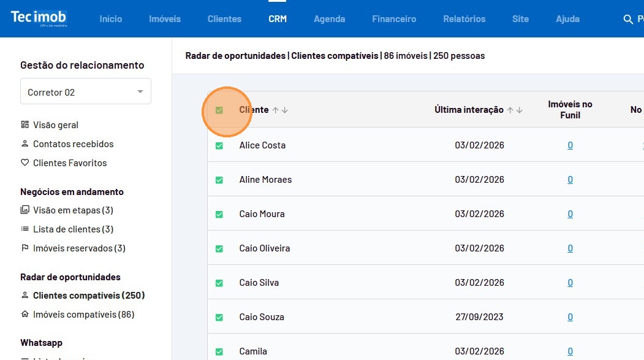Click the search magnifier icon

pos(627,20)
